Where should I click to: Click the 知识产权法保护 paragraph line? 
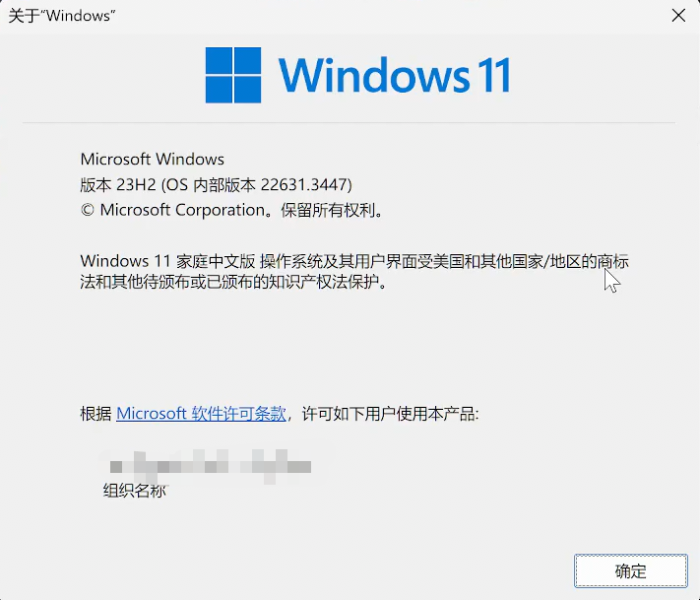233,282
